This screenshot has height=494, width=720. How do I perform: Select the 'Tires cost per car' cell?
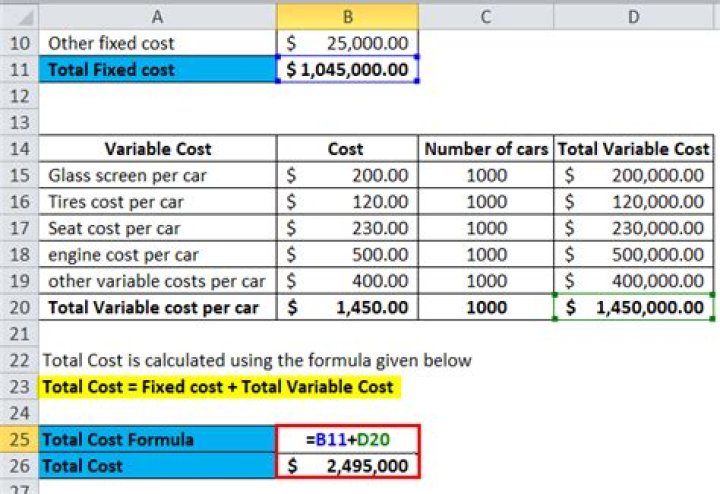click(158, 202)
